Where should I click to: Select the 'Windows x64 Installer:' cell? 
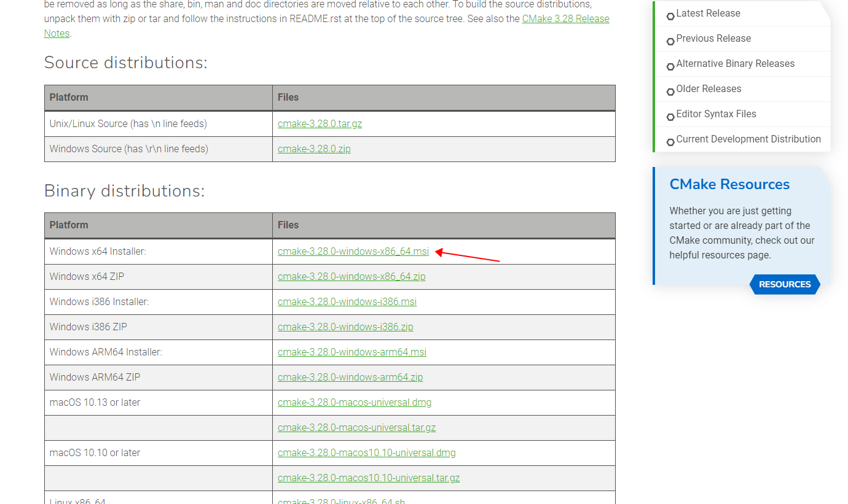(x=159, y=251)
